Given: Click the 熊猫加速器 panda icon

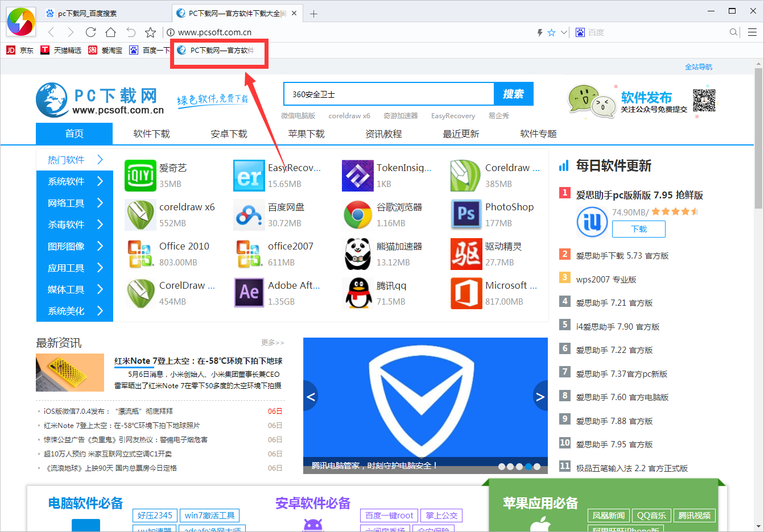Looking at the screenshot, I should 357,254.
